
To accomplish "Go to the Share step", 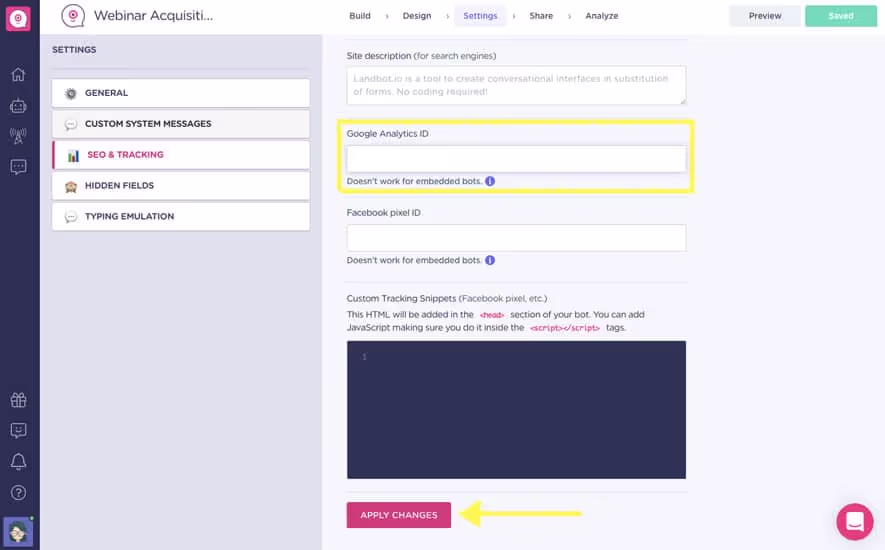I will coord(541,16).
